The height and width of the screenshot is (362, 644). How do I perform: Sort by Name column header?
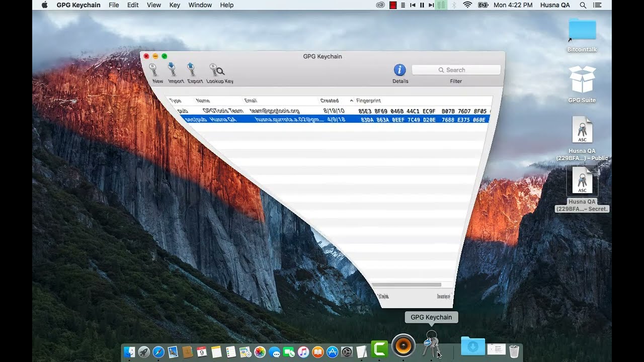[203, 101]
